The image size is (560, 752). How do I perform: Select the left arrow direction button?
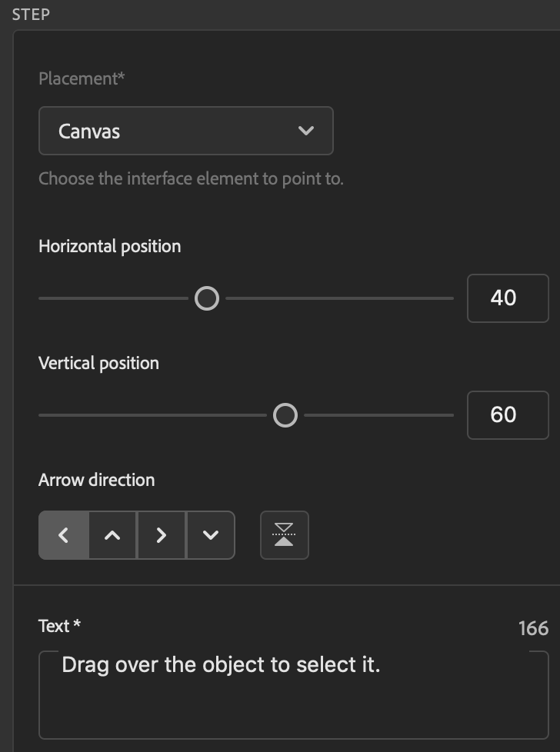coord(64,535)
